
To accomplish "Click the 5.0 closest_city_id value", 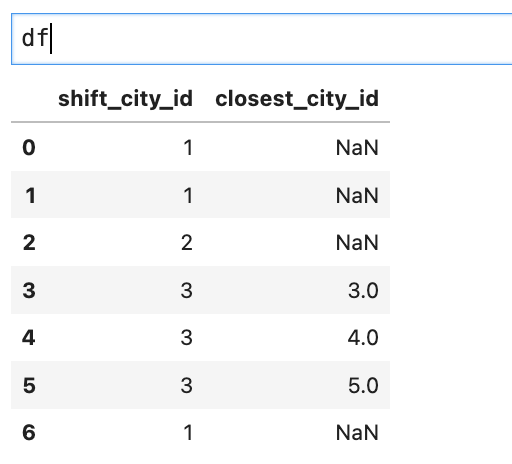I will coord(363,385).
